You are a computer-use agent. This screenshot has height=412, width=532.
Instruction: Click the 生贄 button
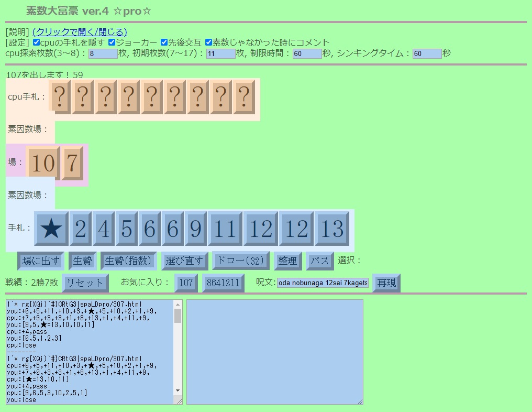point(82,261)
